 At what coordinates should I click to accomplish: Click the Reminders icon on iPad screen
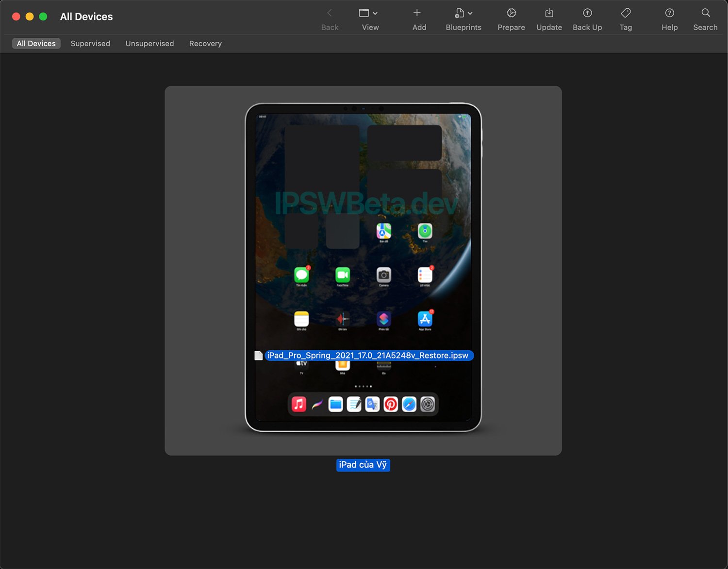425,275
